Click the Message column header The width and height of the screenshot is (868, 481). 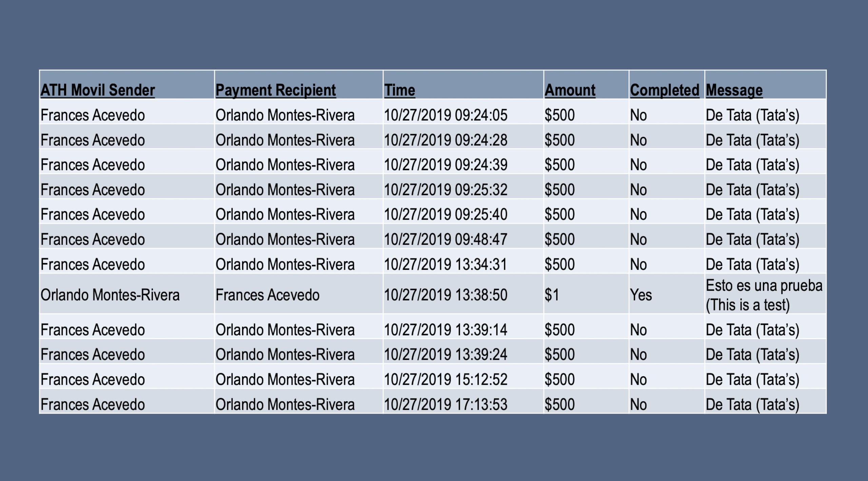point(734,90)
